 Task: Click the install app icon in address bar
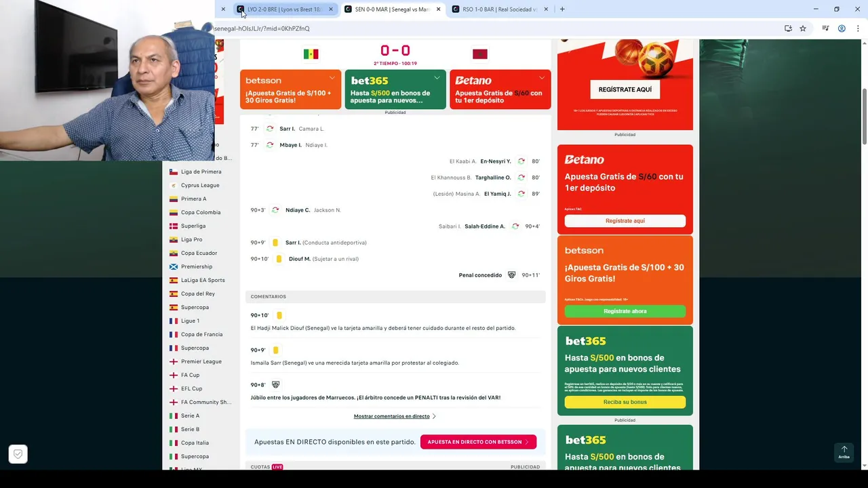coord(788,28)
